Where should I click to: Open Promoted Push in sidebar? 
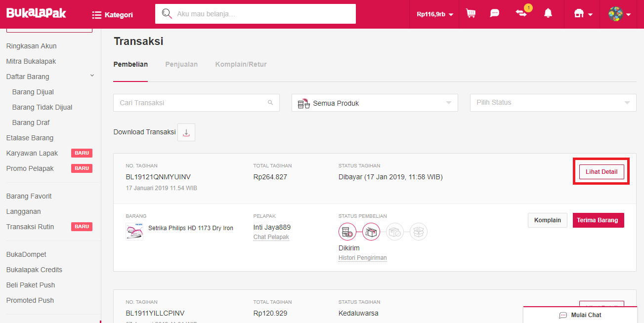coord(30,300)
